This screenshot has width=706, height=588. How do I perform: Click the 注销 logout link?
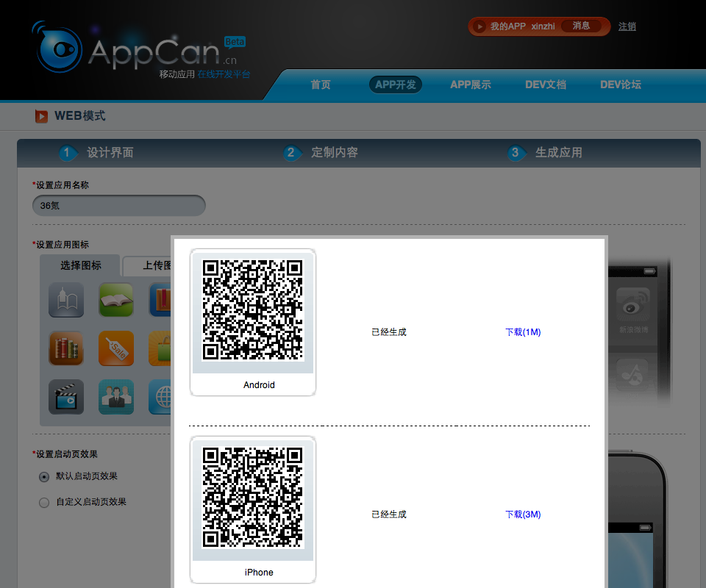[x=627, y=26]
